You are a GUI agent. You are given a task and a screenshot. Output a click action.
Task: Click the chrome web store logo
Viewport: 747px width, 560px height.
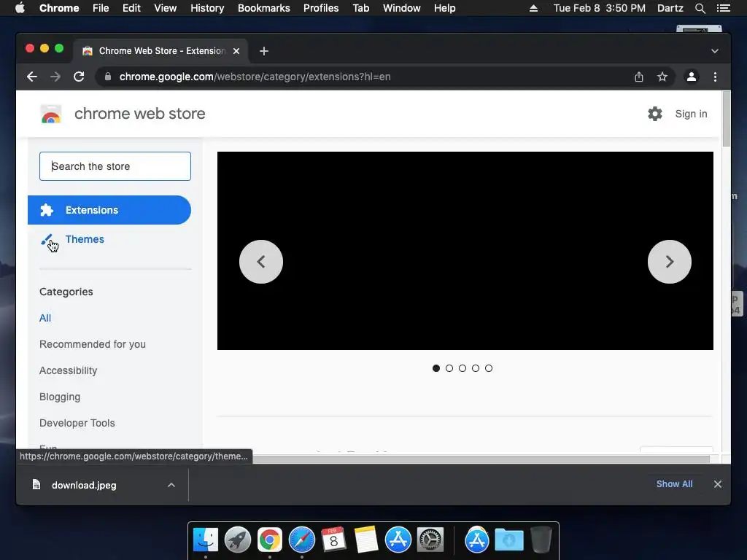51,114
